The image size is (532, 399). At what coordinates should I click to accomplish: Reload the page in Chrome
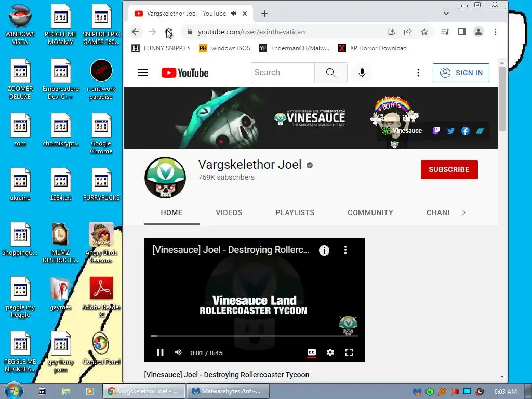(x=169, y=32)
